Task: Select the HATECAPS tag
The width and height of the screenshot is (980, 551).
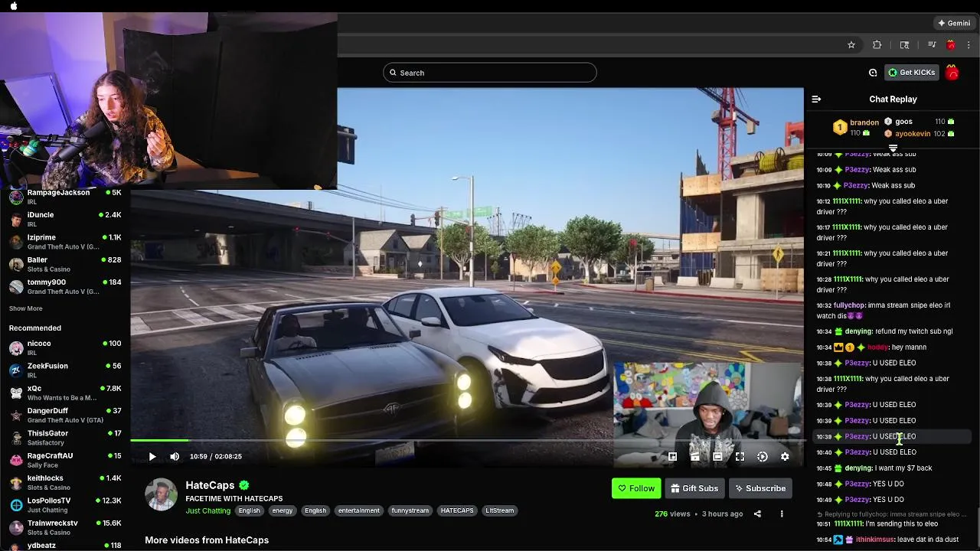Action: click(x=457, y=510)
